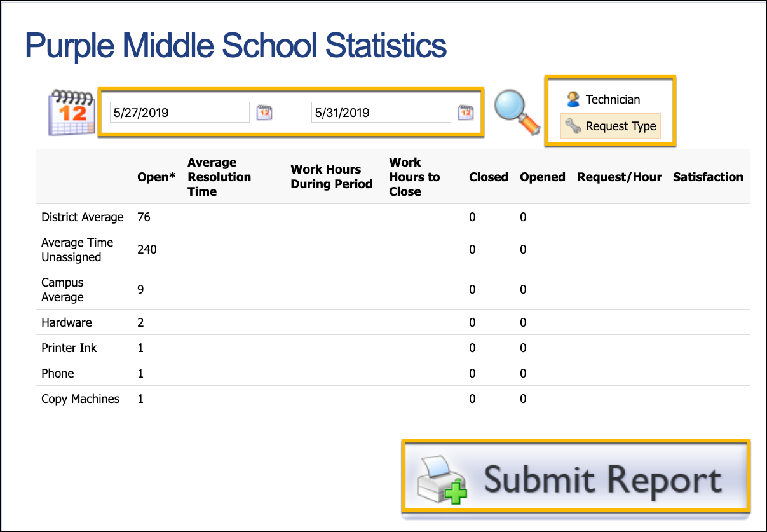Click the Phone open value 1
The height and width of the screenshot is (532, 767).
click(140, 373)
